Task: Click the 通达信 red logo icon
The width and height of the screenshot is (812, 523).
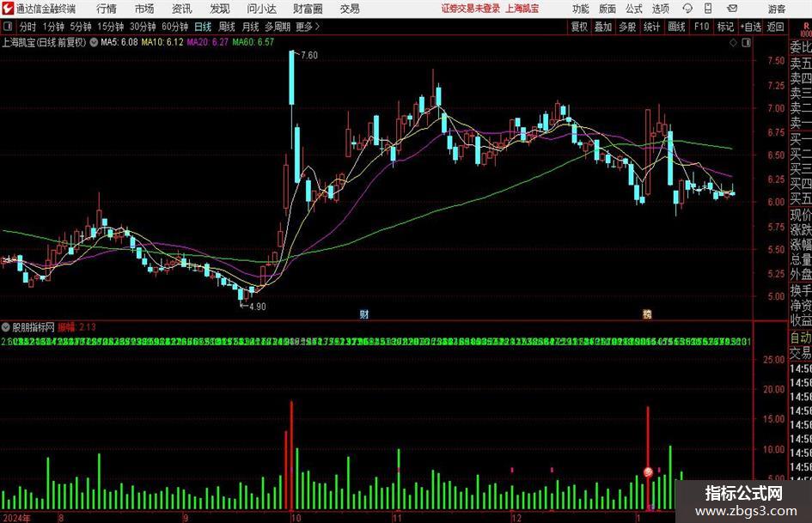Action: point(7,9)
